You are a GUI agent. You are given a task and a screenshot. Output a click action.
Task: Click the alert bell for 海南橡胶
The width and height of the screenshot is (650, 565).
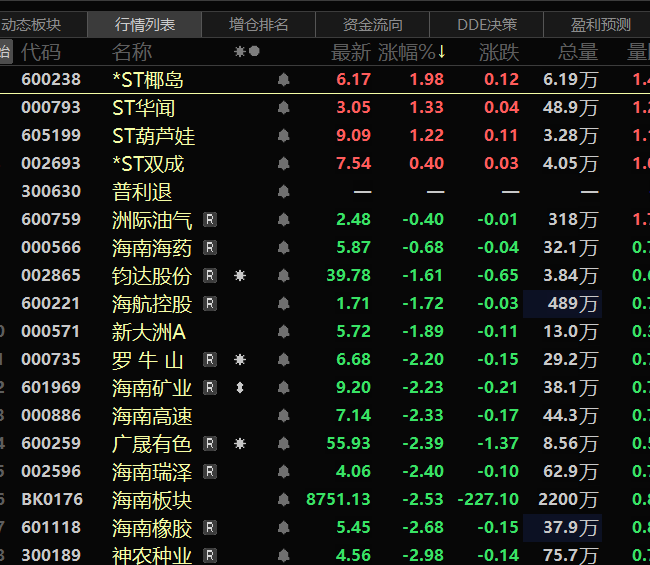point(284,527)
